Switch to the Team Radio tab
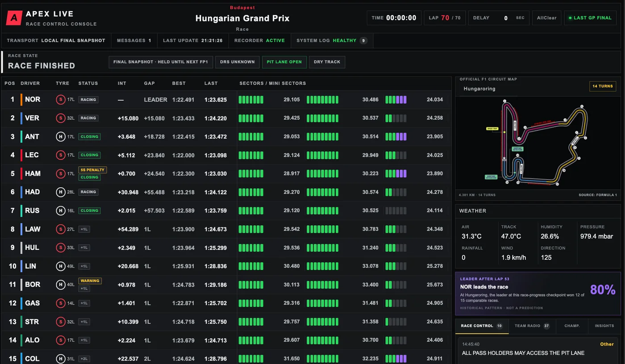The width and height of the screenshot is (625, 364). [x=532, y=326]
